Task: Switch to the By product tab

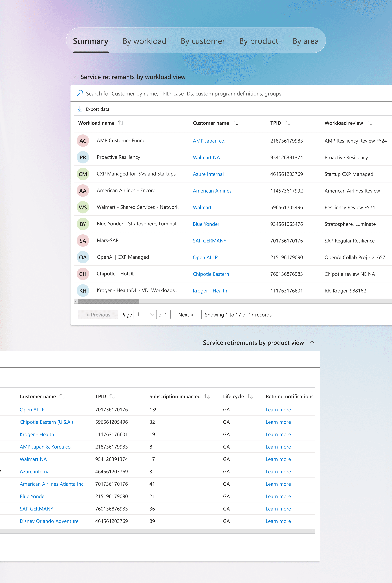Action: click(x=258, y=41)
